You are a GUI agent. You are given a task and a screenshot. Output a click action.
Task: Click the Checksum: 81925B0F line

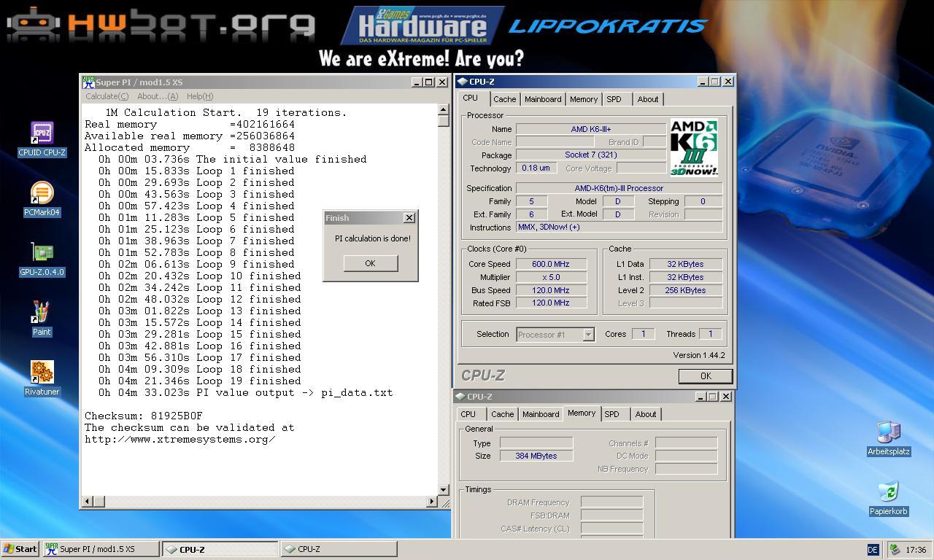pos(144,416)
